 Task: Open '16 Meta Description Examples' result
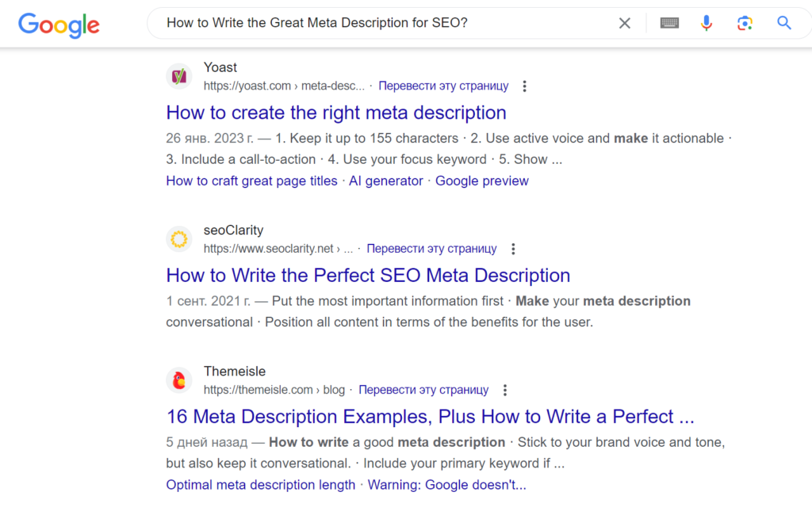pyautogui.click(x=430, y=417)
